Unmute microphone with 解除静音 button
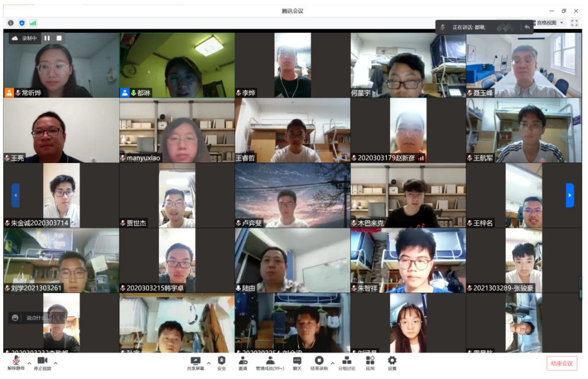 click(17, 363)
